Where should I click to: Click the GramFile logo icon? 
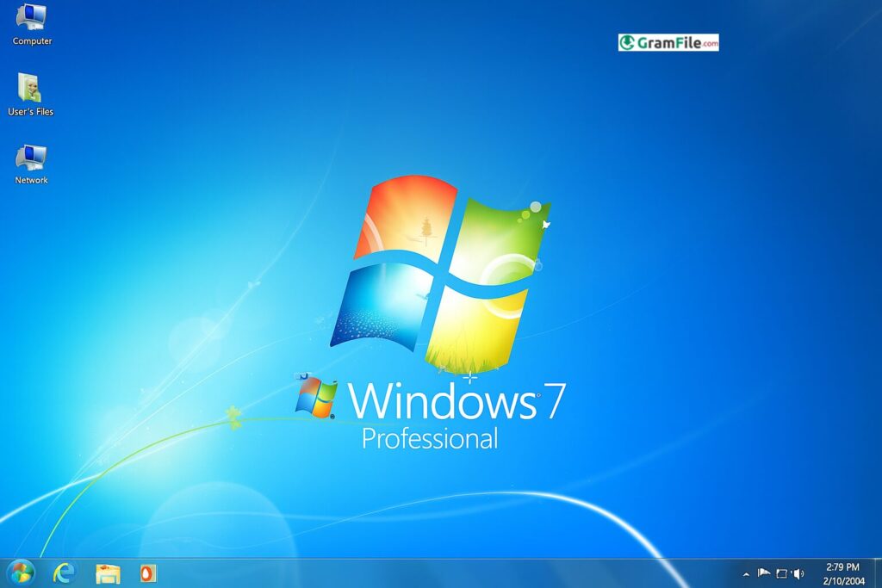[626, 41]
